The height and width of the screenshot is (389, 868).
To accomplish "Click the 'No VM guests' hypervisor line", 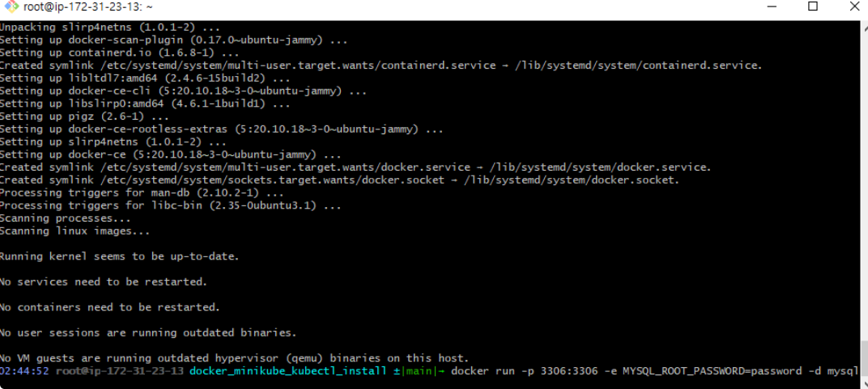I will pyautogui.click(x=234, y=358).
